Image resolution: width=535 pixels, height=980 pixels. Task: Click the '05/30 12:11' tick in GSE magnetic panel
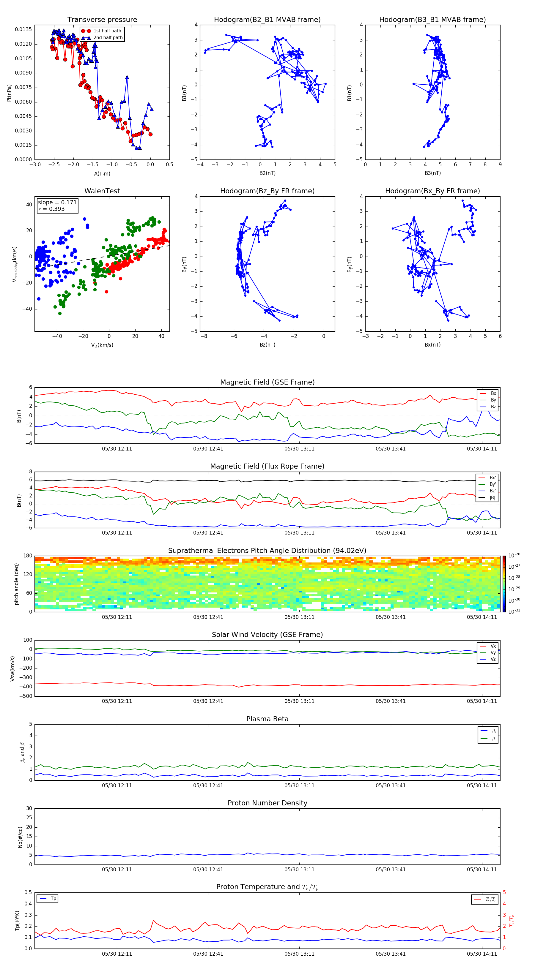point(117,449)
